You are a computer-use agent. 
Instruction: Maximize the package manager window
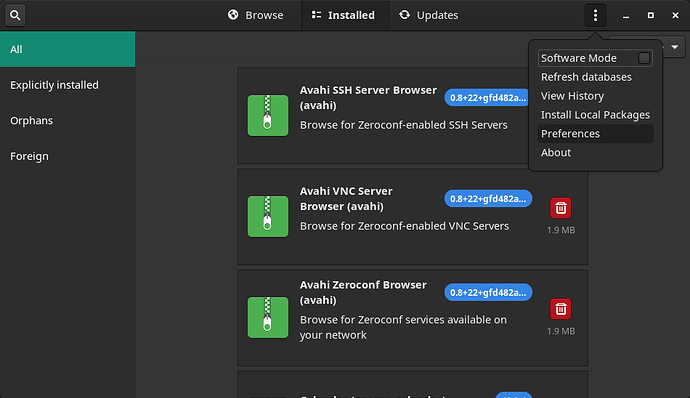coord(650,15)
